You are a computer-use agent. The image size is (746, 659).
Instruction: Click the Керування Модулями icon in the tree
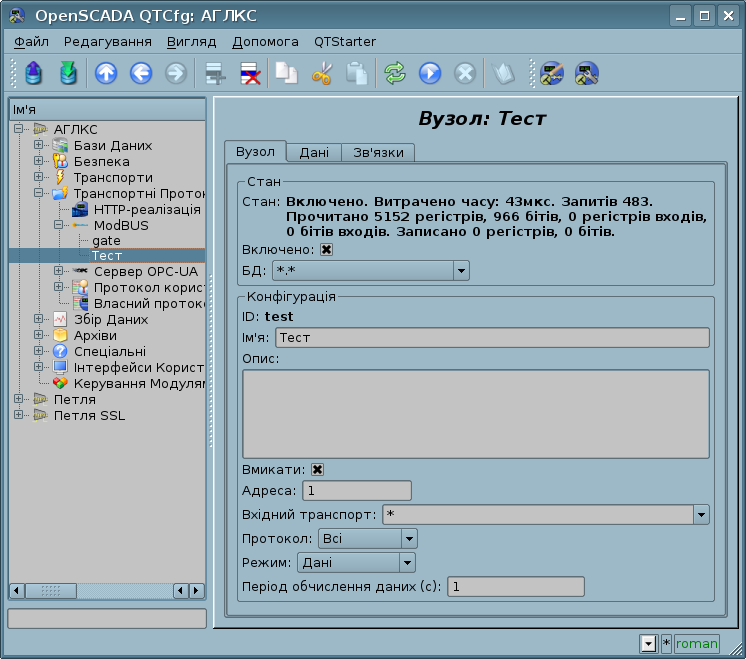click(x=60, y=383)
